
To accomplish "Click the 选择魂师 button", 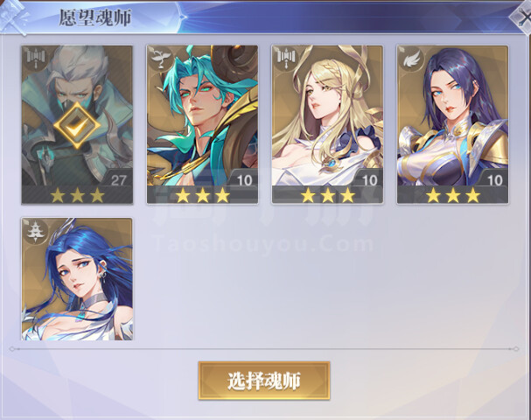I will 264,381.
